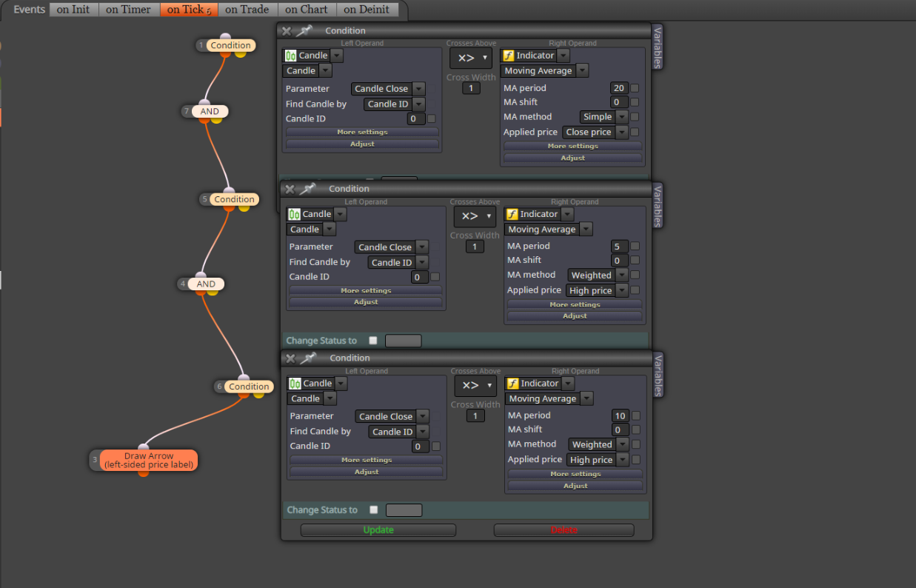Select Condition block number 1

pyautogui.click(x=230, y=45)
